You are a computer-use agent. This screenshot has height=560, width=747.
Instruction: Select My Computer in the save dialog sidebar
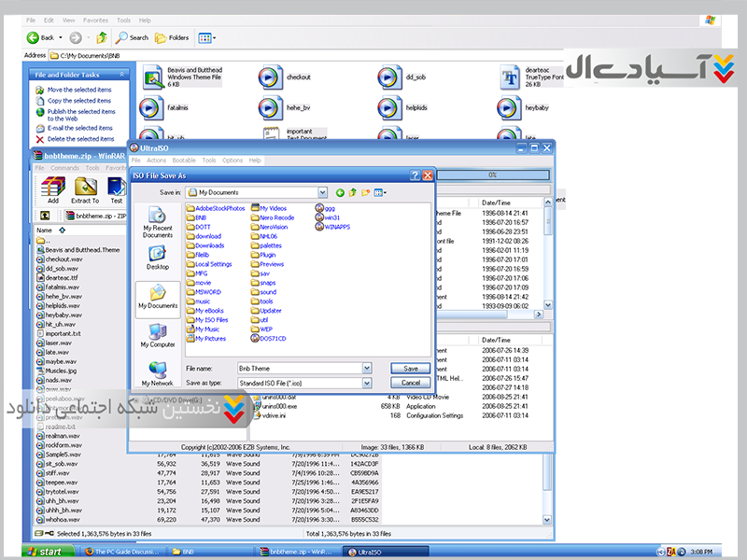[x=157, y=335]
